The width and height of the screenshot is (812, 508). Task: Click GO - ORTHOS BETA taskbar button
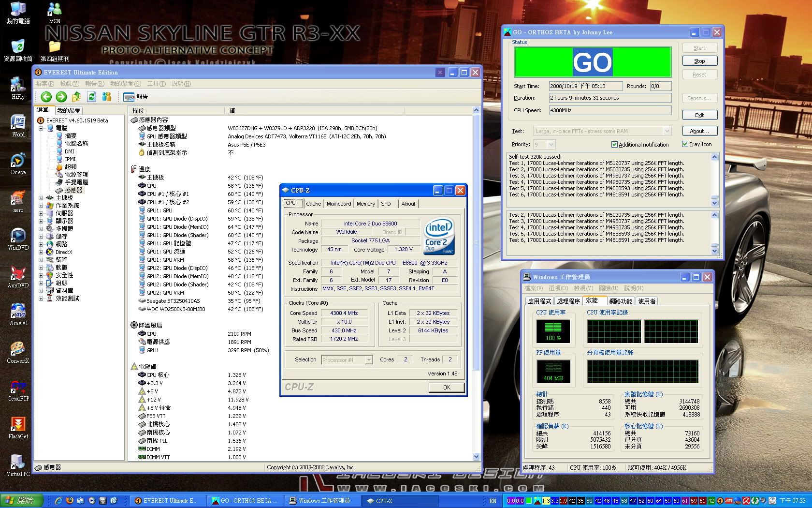[246, 501]
